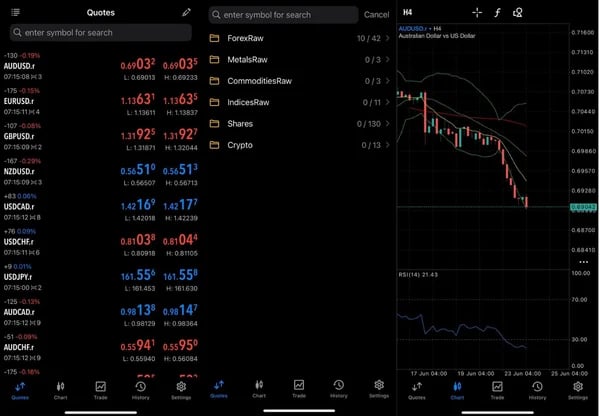
Task: Open the CommoditiesRaw folder
Action: pos(300,81)
